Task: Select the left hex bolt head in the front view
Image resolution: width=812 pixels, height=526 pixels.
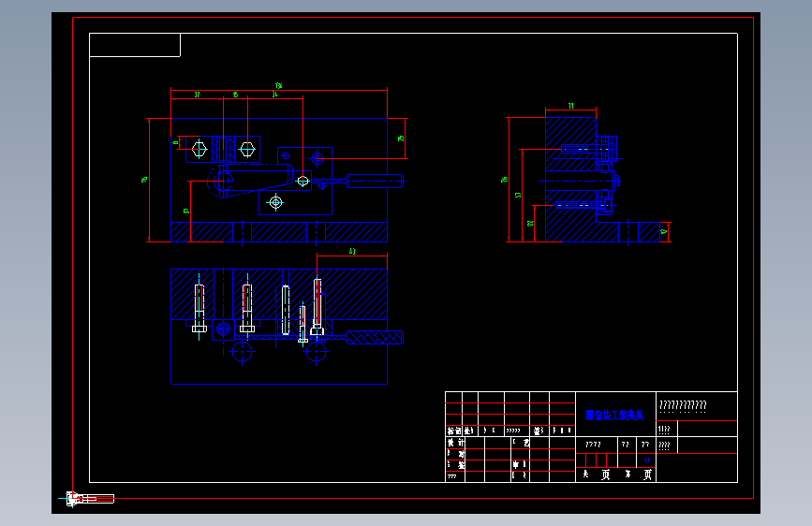Action: (x=199, y=149)
